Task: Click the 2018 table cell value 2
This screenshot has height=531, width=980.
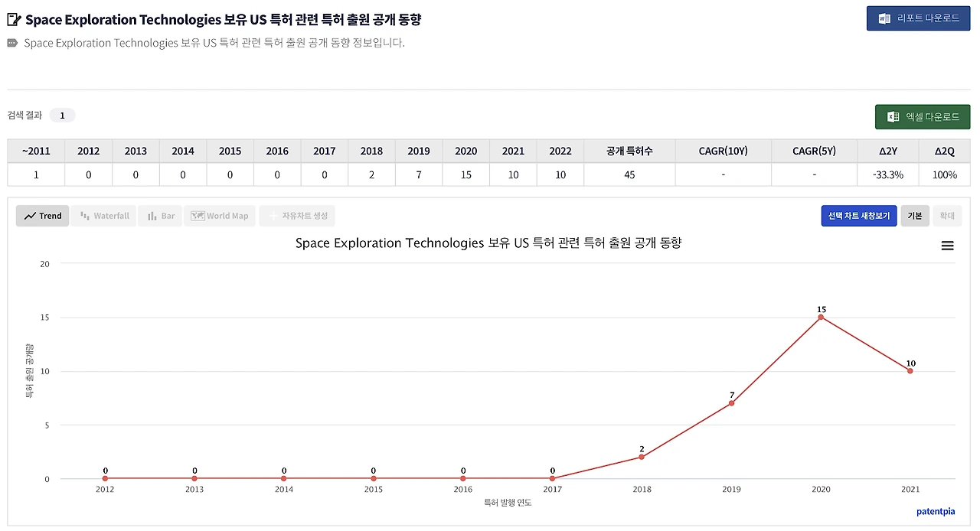Action: tap(372, 174)
